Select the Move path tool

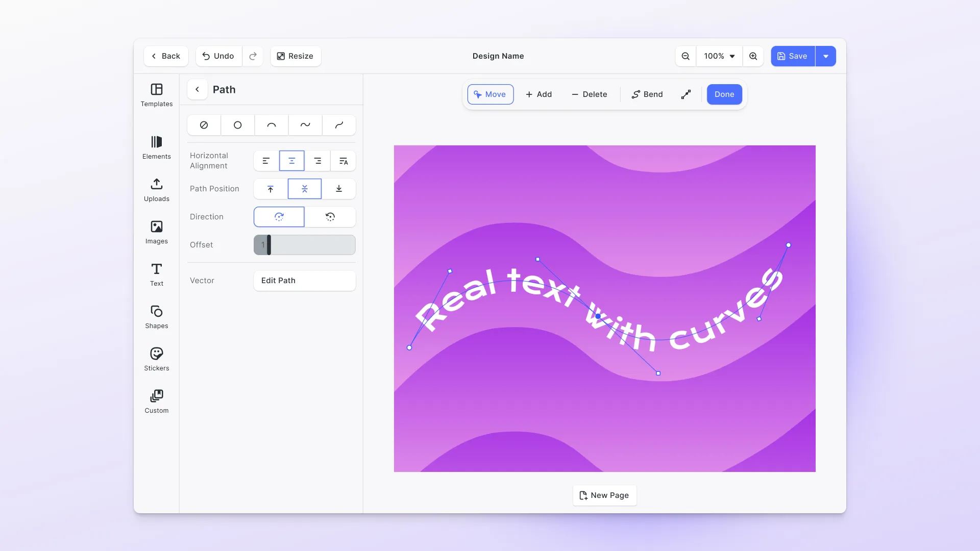(491, 94)
